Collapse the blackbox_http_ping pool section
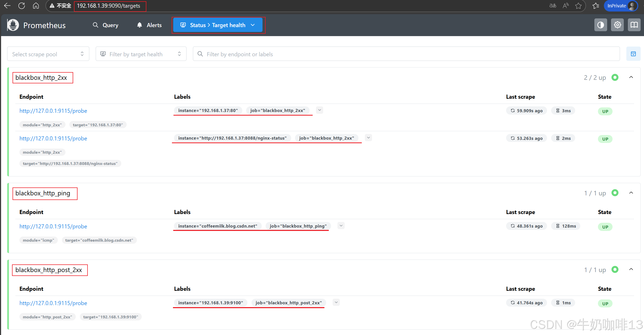 pos(631,193)
